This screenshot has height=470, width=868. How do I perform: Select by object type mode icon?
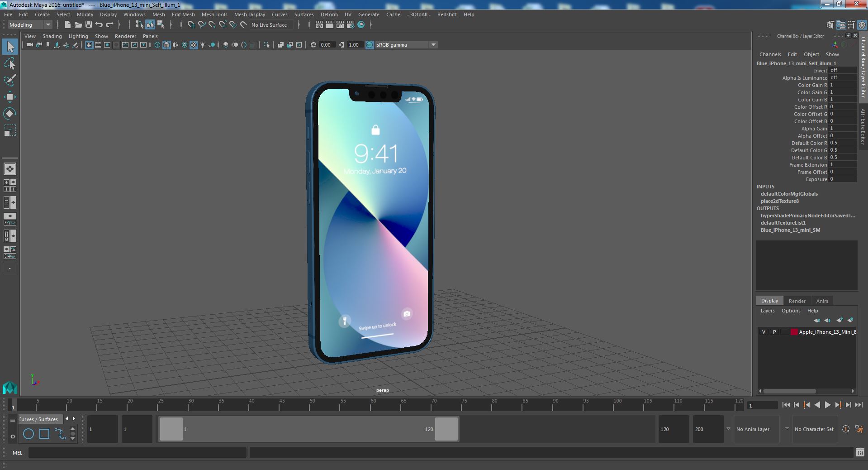coord(150,25)
